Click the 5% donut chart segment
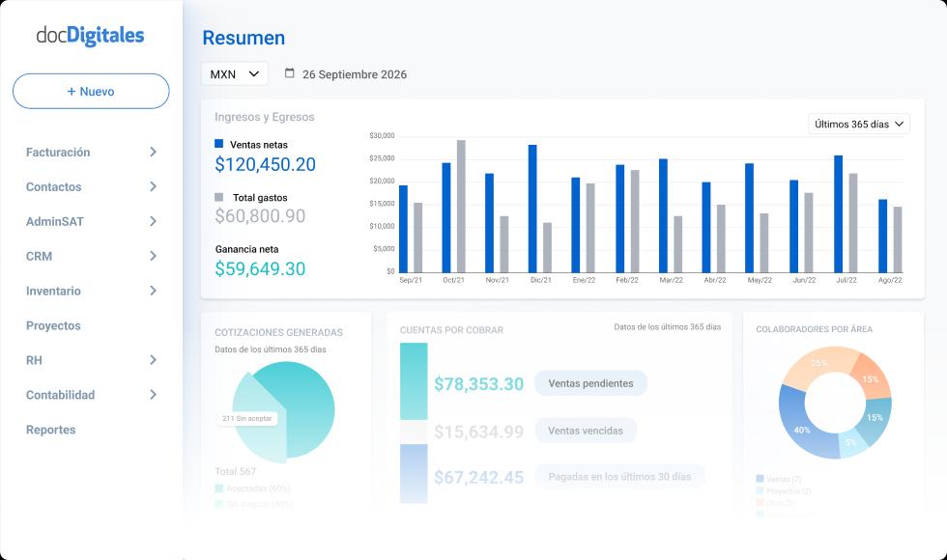947x560 pixels. point(850,443)
